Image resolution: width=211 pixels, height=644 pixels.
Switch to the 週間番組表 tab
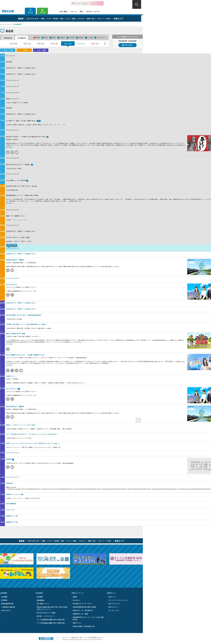tap(8, 38)
